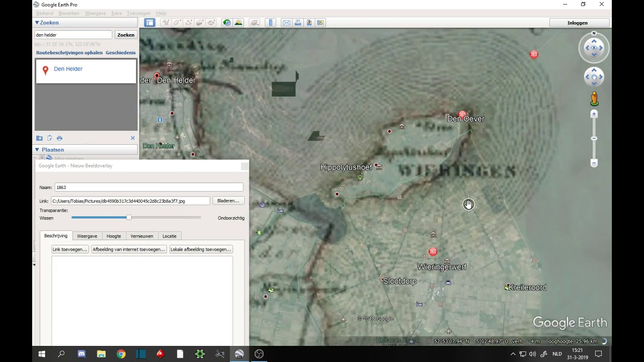This screenshot has height=362, width=644.
Task: Click the transparency slider handle
Action: click(x=129, y=217)
